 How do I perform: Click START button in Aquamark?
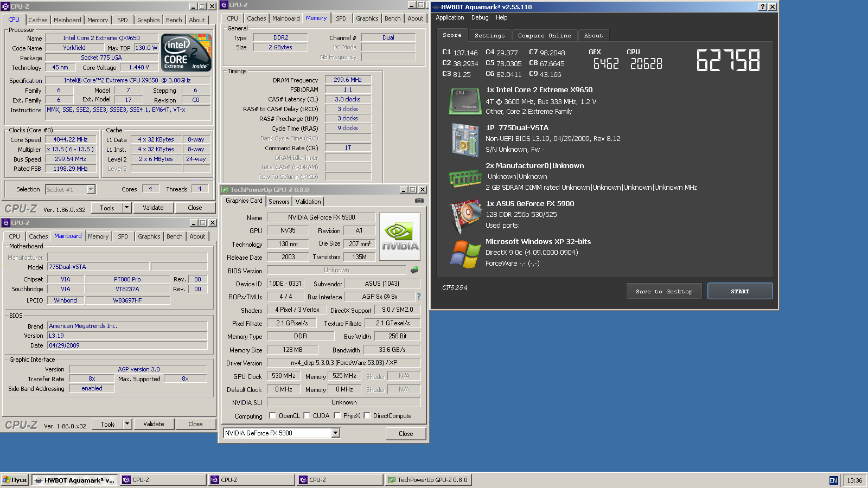click(x=740, y=291)
